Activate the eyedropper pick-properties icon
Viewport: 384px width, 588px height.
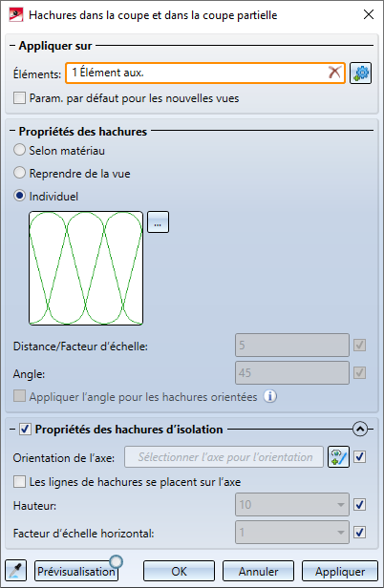point(16,571)
